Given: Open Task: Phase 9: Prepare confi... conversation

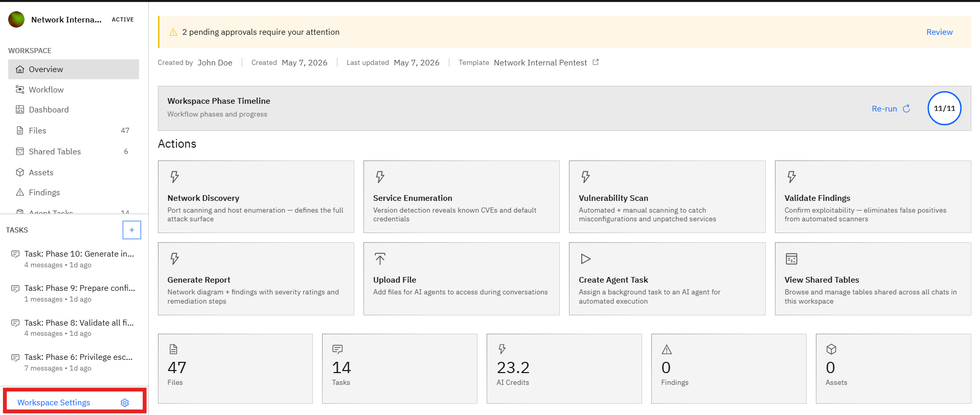Looking at the screenshot, I should click(74, 293).
